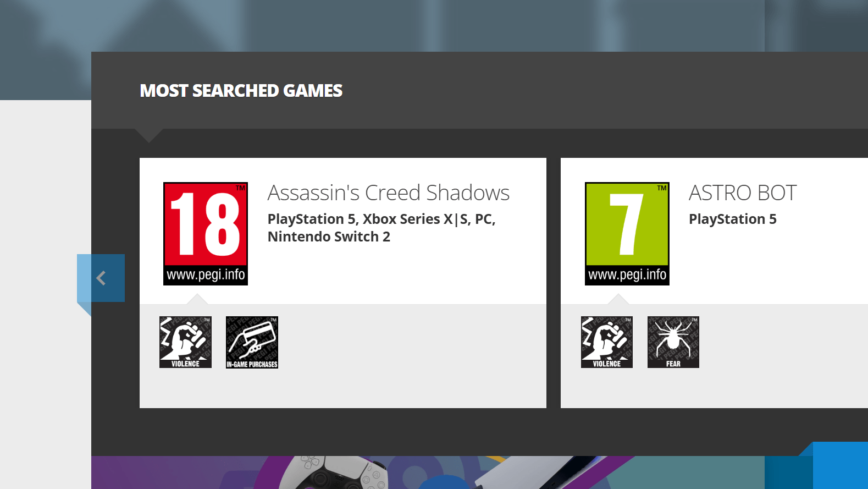Click www.pegi.info label on the 7 badge
The width and height of the screenshot is (868, 489).
pos(627,274)
